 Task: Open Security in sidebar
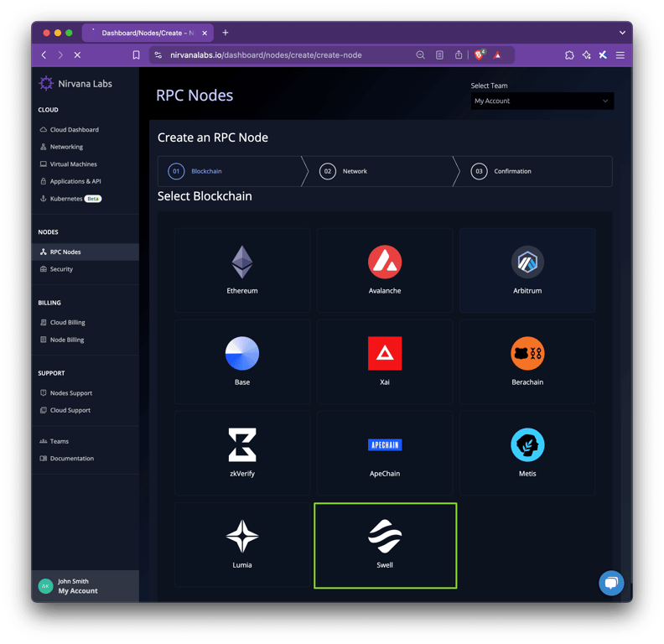pos(56,269)
